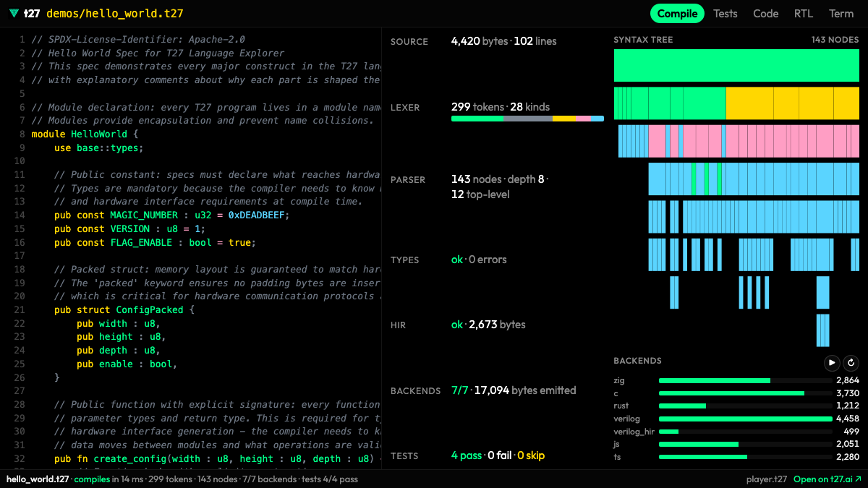Image resolution: width=868 pixels, height=488 pixels.
Task: Click the 'pub enable : bool,' line
Action: pyautogui.click(x=127, y=364)
